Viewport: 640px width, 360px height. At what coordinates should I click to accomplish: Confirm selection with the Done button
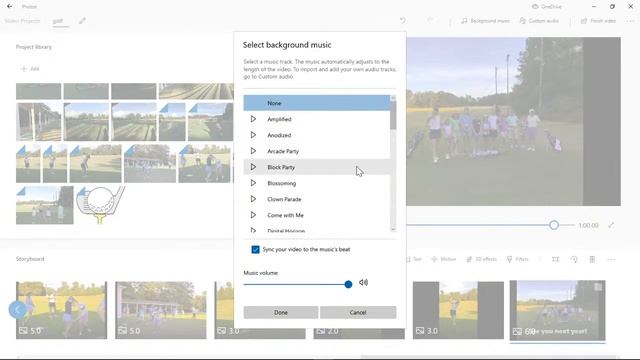[281, 312]
